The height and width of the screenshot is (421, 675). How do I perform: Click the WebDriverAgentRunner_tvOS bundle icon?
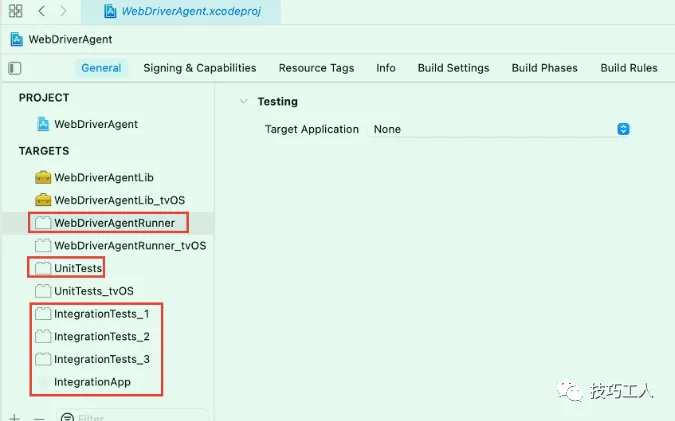[43, 245]
